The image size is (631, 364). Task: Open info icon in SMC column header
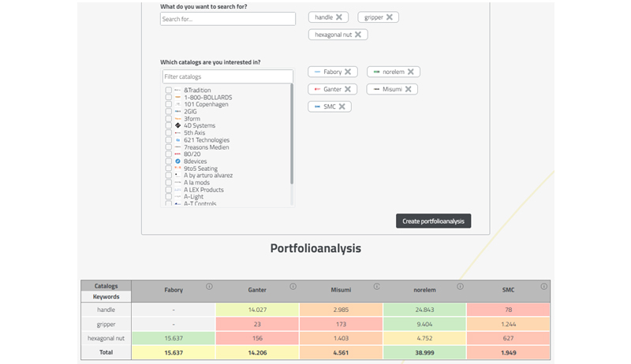543,287
